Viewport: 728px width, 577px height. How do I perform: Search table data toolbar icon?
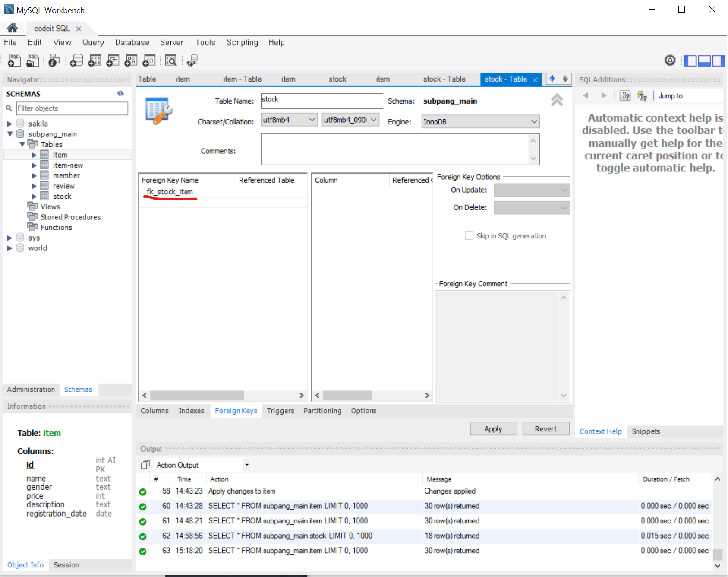pos(171,60)
